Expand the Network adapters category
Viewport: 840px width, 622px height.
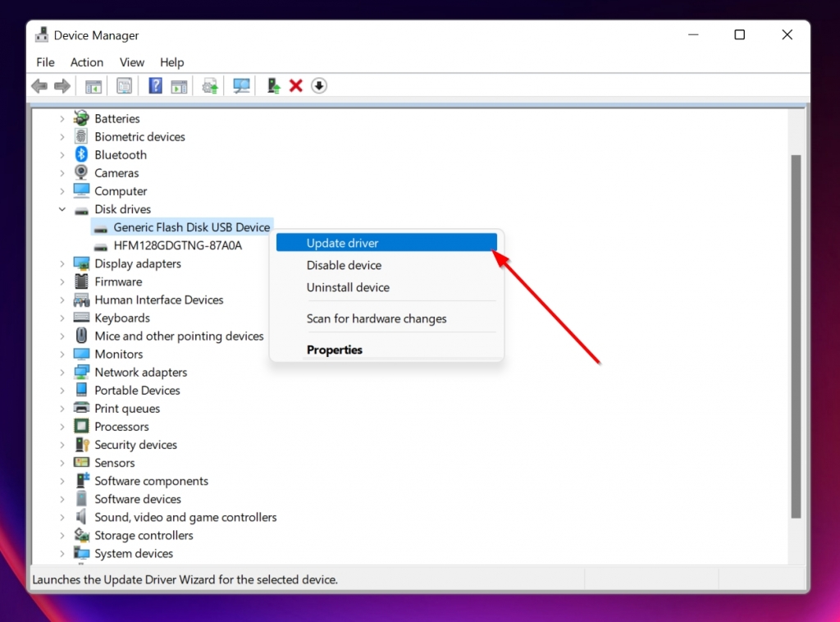(x=62, y=372)
